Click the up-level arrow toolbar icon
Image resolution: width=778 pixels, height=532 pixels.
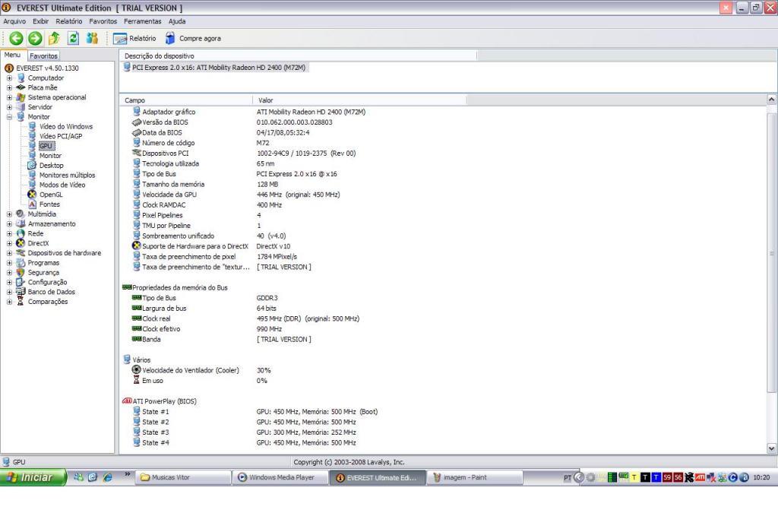coord(54,38)
